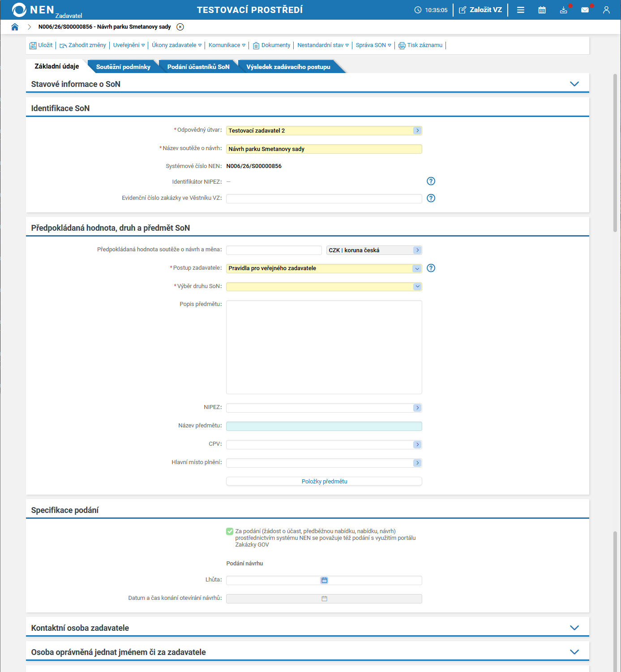
Task: Open the hamburger menu in header
Action: click(520, 10)
